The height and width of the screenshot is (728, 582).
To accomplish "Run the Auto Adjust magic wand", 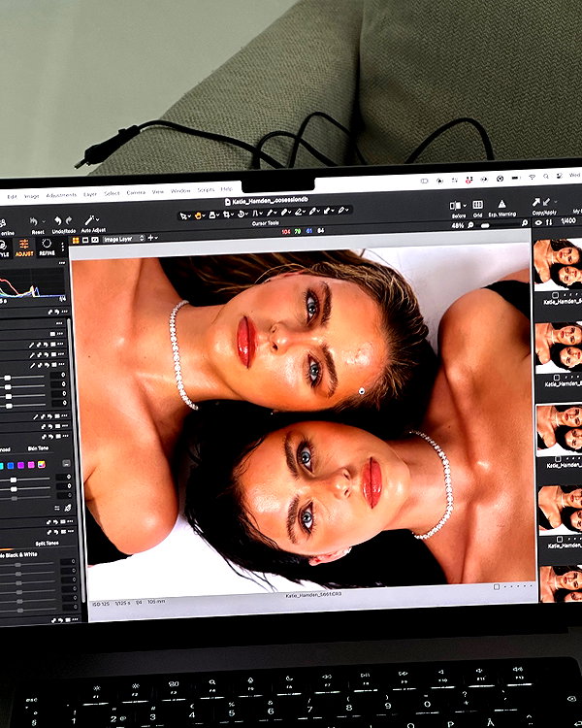I will point(89,219).
